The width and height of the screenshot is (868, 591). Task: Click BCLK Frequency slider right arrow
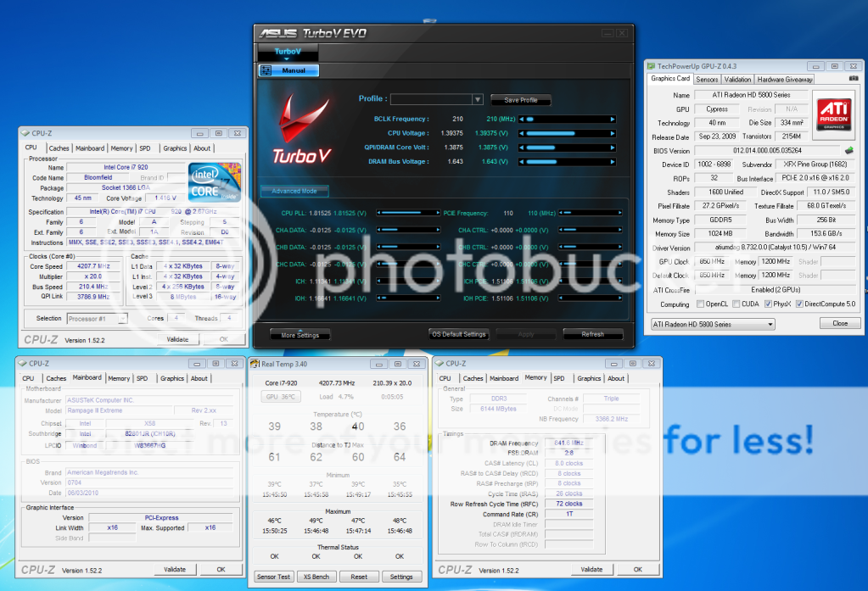(613, 119)
